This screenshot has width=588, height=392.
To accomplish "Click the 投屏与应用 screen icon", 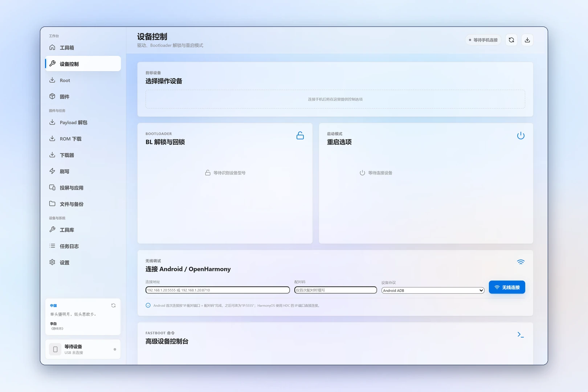I will coord(52,188).
